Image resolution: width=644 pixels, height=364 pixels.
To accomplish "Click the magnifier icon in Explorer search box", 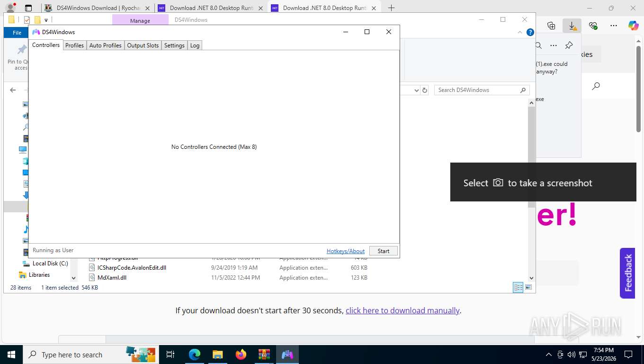I will 523,90.
